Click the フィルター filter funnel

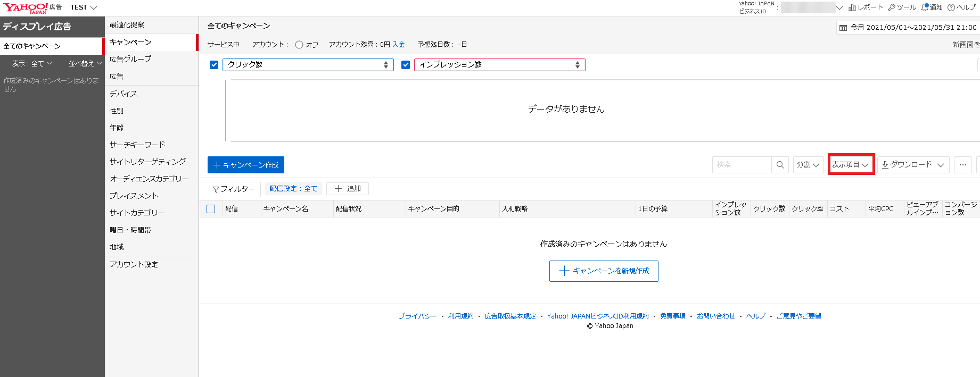click(234, 189)
